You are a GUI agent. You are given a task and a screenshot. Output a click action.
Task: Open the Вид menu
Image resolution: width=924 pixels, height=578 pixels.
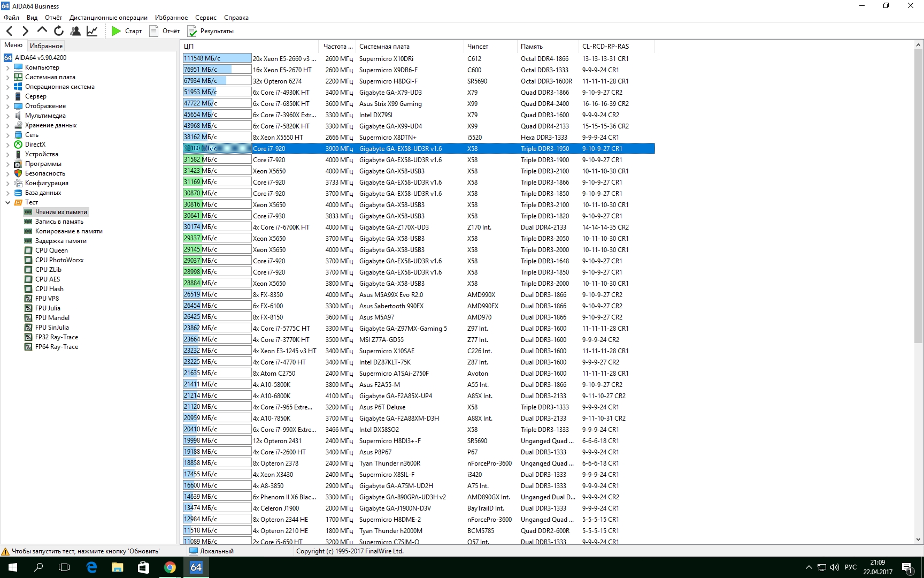tap(32, 18)
